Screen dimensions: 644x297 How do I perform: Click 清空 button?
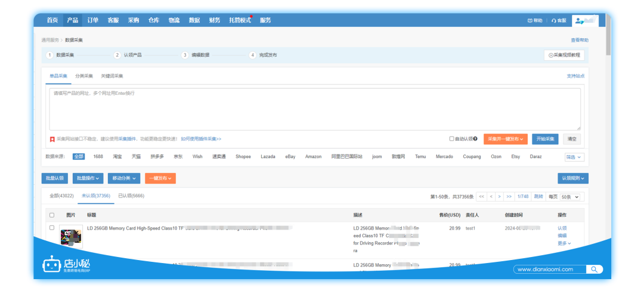[572, 139]
